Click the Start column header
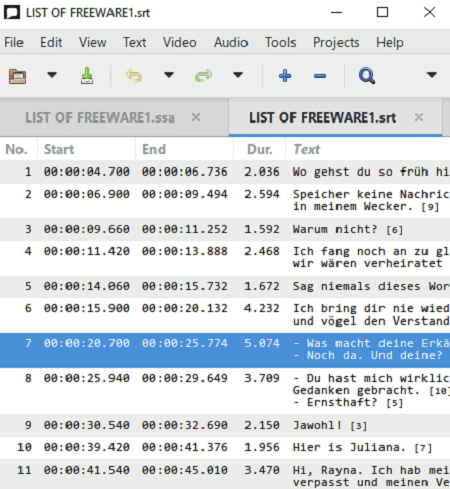 point(86,149)
